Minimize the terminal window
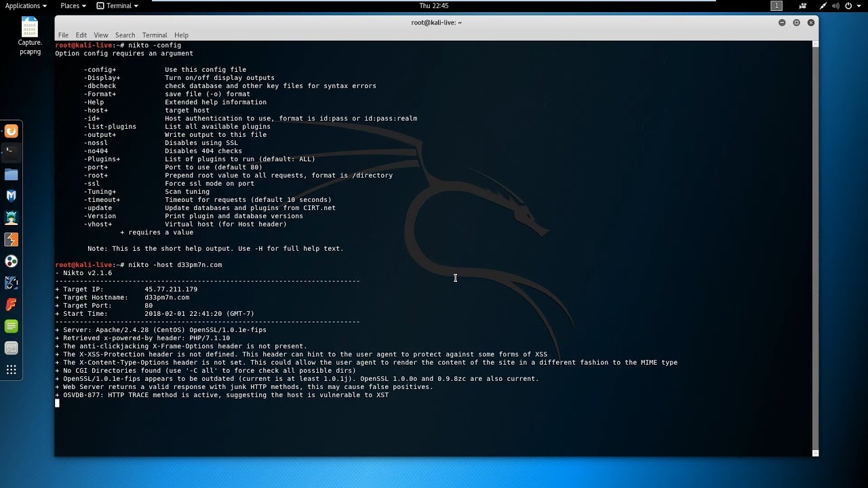Screen dimensions: 868x488 point(782,22)
